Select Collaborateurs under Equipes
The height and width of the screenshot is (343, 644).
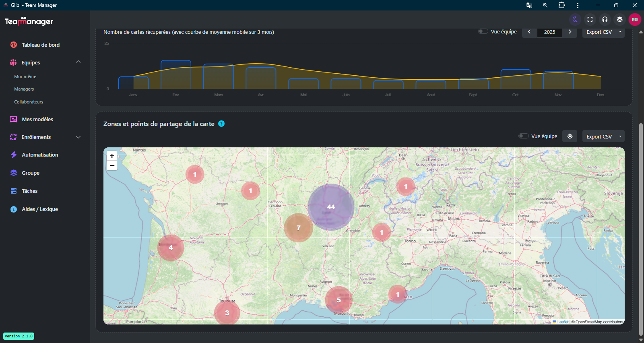[29, 102]
